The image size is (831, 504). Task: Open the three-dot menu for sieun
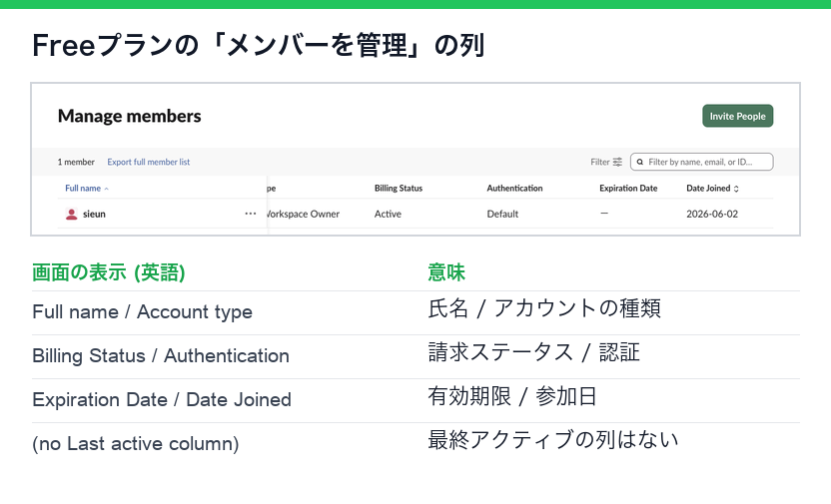(x=250, y=214)
